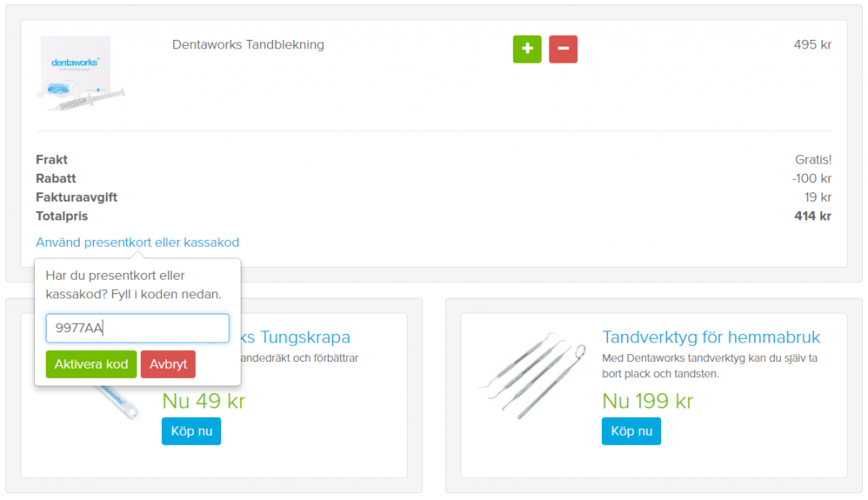This screenshot has height=500, width=868.
Task: Open 'Tandverktyg för hemmabruk' title link
Action: point(710,337)
